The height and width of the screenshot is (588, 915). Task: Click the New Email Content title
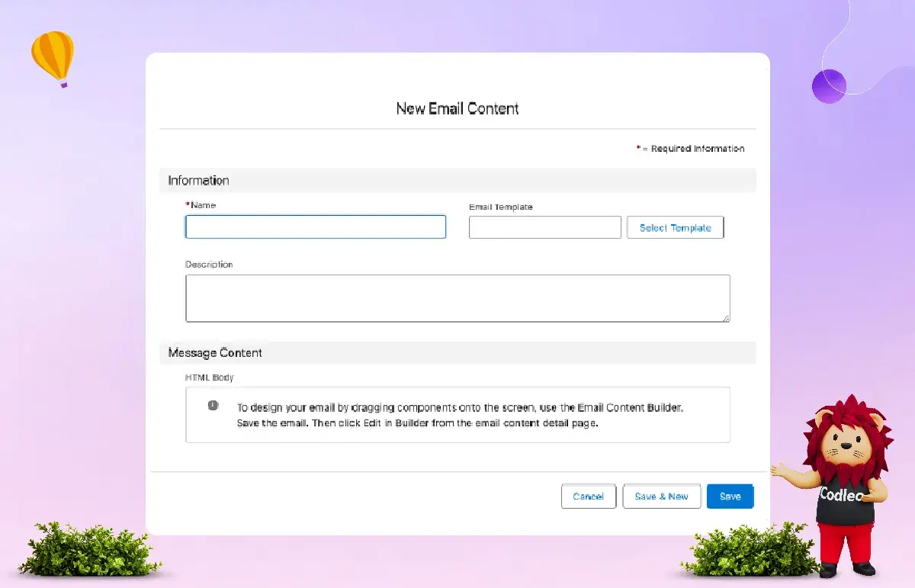457,108
